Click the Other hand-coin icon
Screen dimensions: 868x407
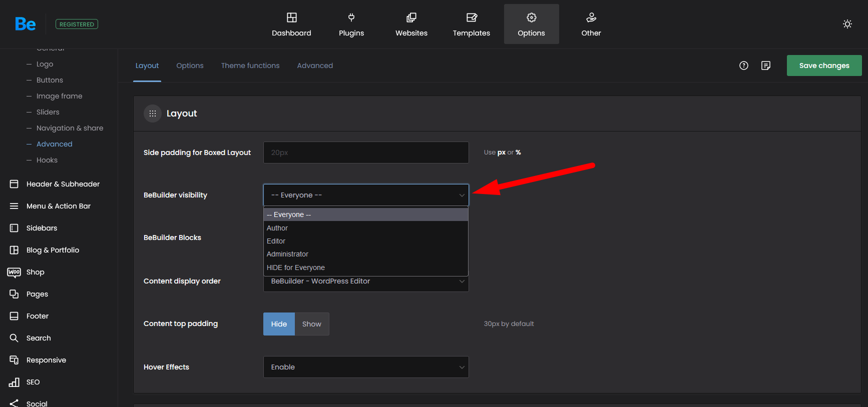(x=591, y=17)
